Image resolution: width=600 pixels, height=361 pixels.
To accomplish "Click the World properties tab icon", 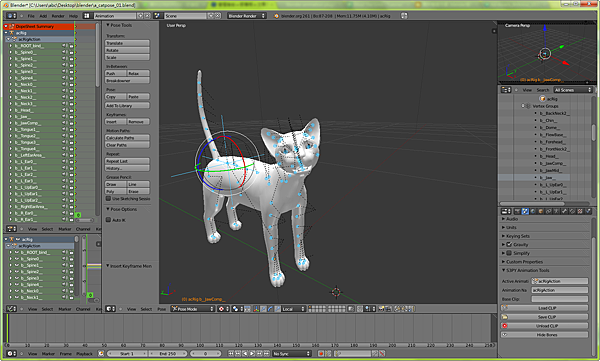I will (x=533, y=211).
